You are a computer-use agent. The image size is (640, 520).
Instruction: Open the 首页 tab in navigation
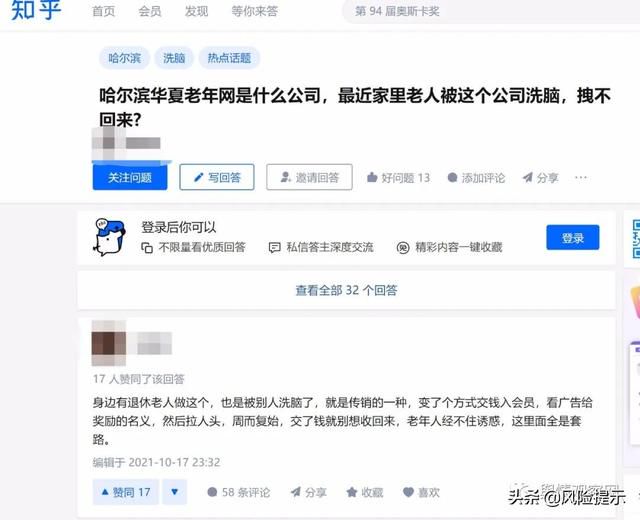[103, 11]
